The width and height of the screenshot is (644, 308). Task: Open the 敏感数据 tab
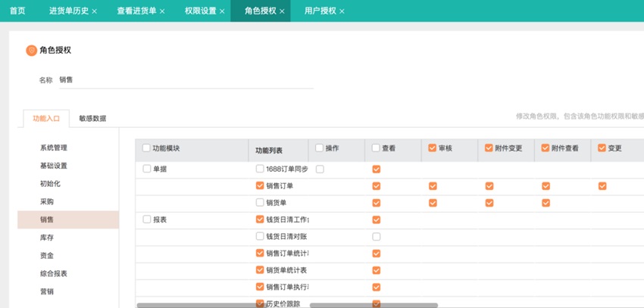point(92,119)
